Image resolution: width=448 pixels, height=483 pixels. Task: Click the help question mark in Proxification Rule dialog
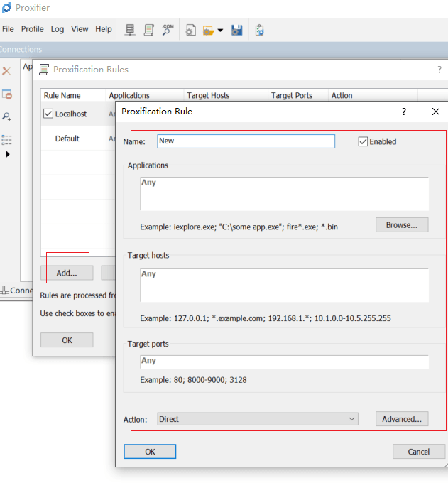[404, 112]
